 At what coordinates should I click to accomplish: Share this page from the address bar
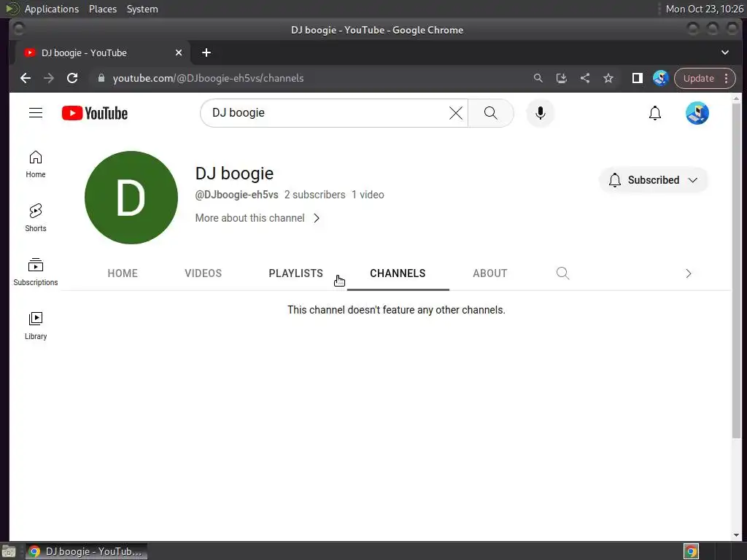pos(585,78)
